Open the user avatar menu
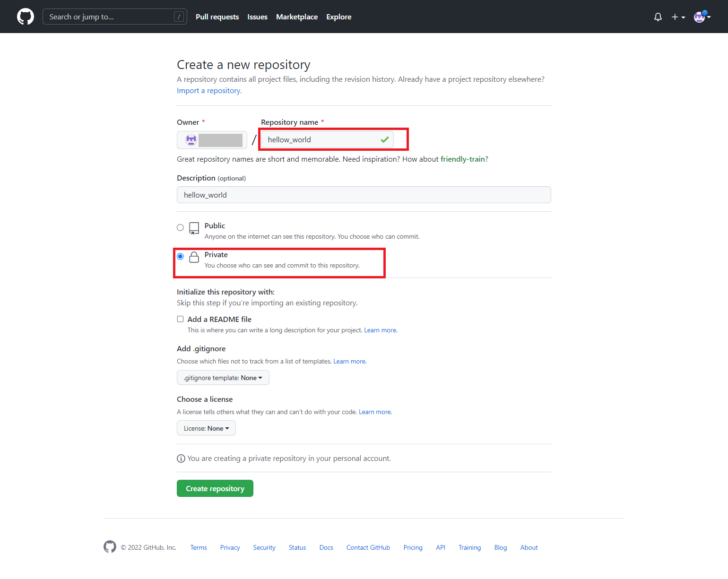The height and width of the screenshot is (579, 728). pos(702,17)
